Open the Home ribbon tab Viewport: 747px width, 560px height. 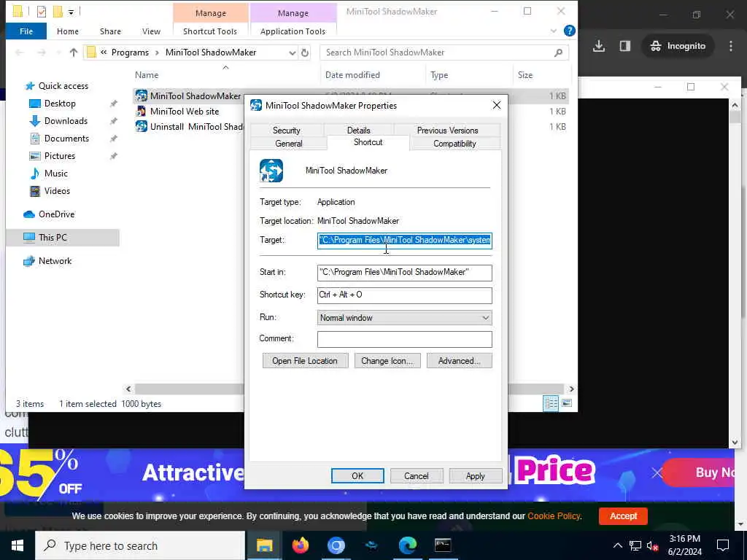tap(68, 31)
